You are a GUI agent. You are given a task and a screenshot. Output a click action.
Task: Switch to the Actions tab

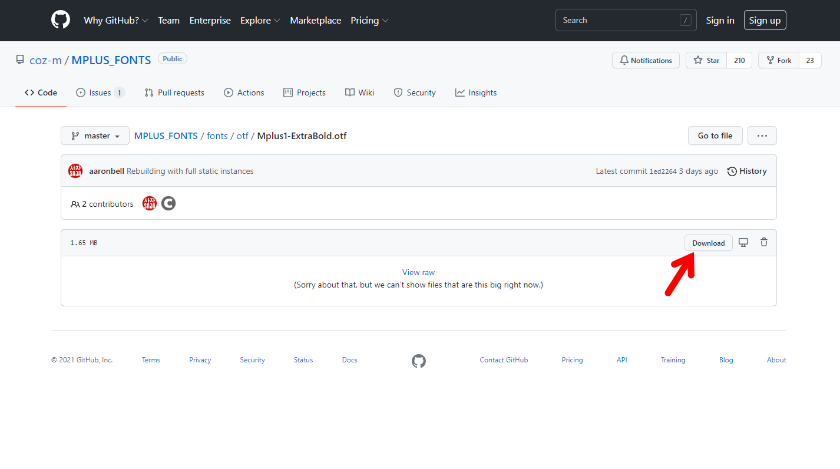tap(244, 92)
